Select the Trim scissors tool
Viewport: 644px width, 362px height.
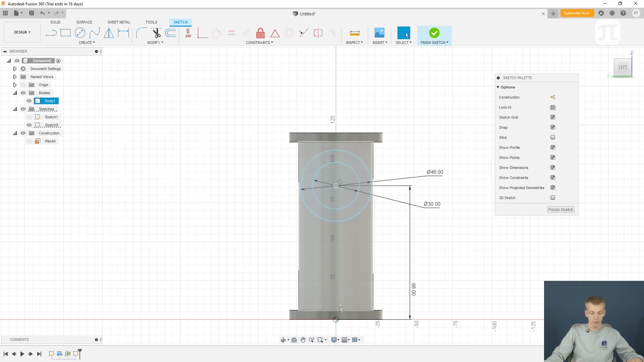coord(156,33)
